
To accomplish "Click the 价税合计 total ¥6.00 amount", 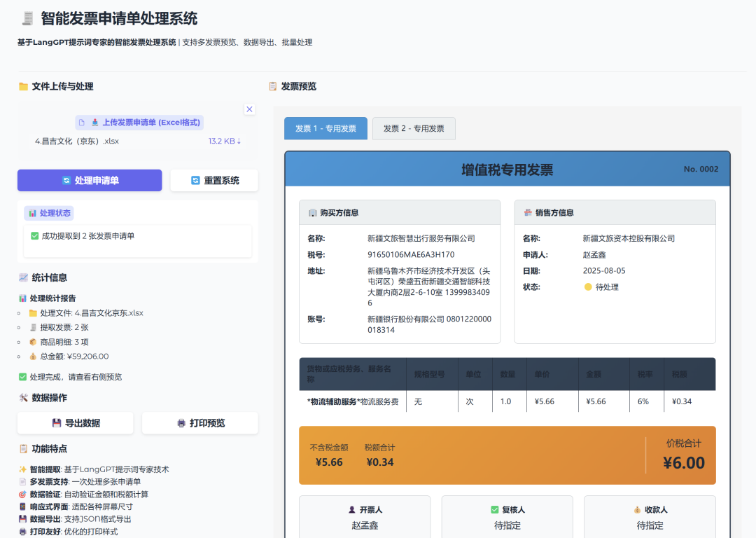I will [x=683, y=463].
